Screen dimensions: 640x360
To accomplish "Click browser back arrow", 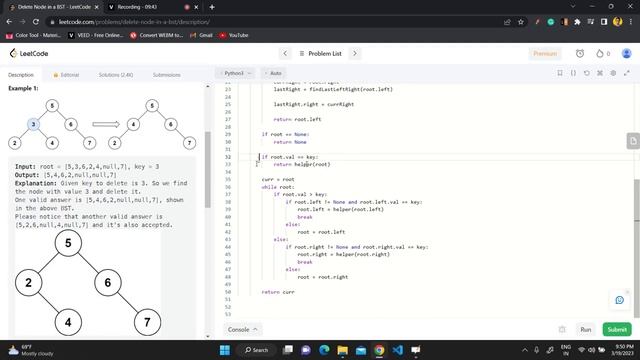I will [9, 22].
